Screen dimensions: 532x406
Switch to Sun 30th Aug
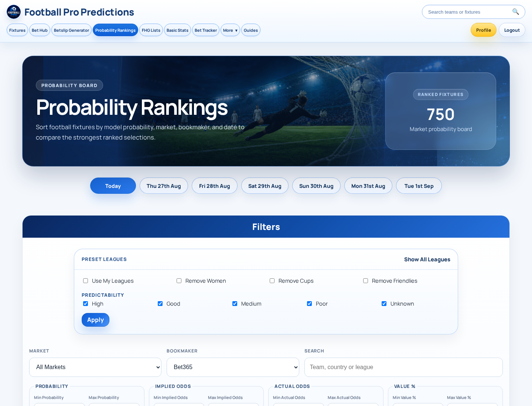316,186
